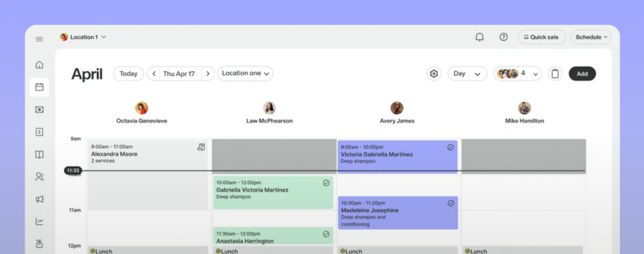Click the Today button
This screenshot has width=644, height=254.
[128, 74]
